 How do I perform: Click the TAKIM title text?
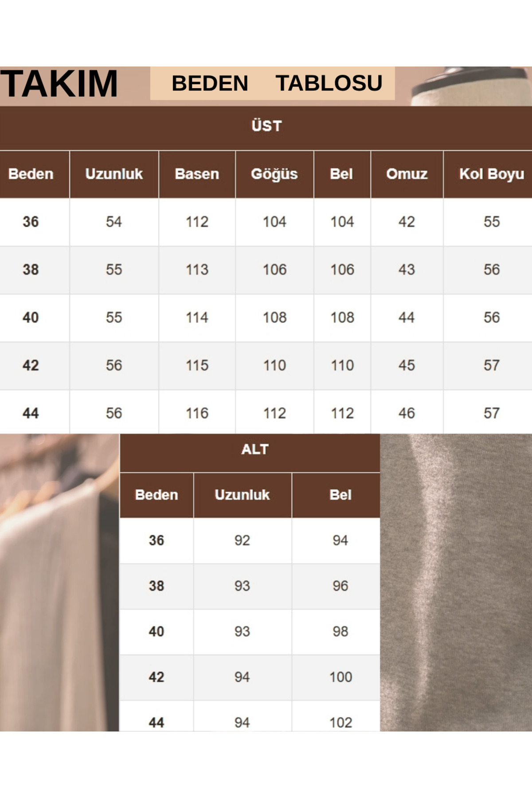click(59, 84)
